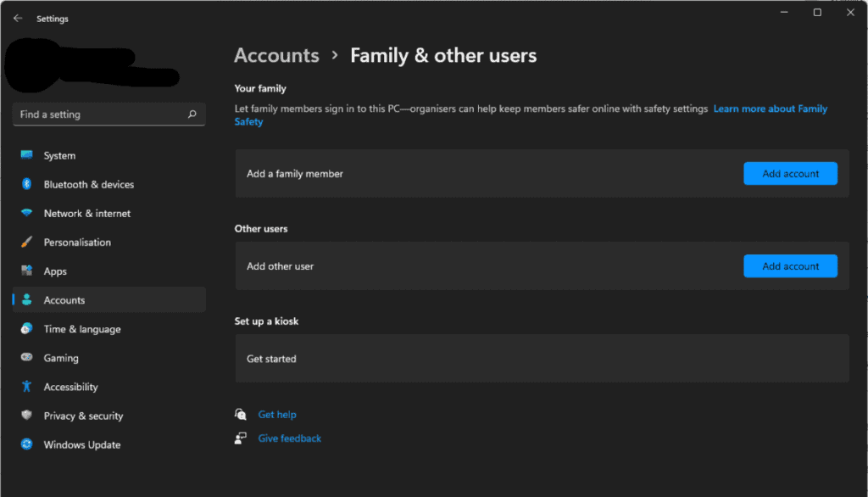Add account for a family member
868x497 pixels.
pos(790,173)
